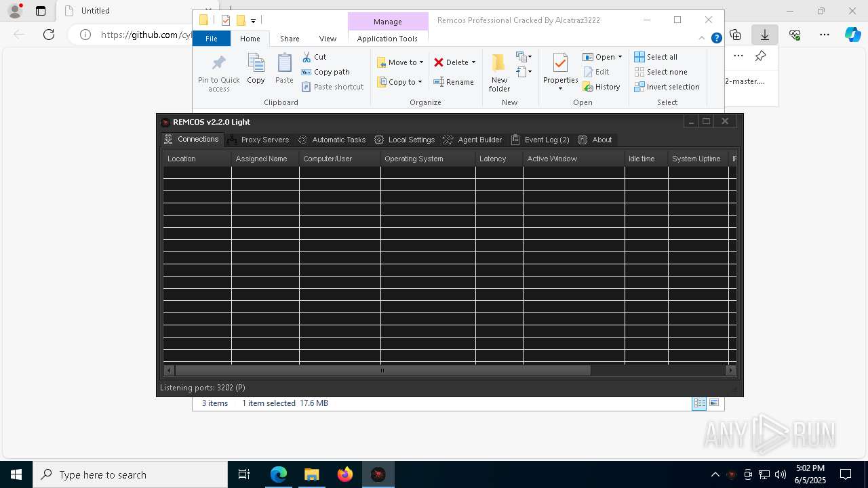
Task: Click Edit in the Open group
Action: 596,72
